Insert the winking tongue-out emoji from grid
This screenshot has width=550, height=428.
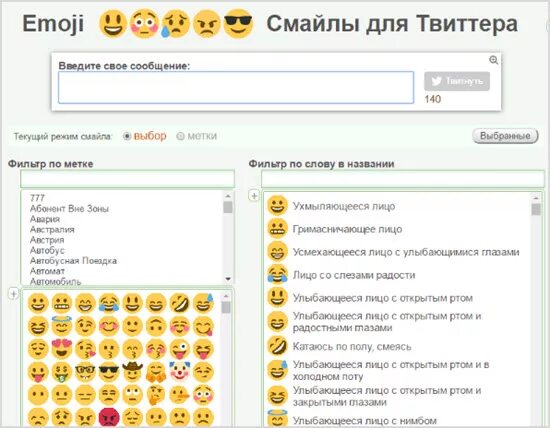click(180, 349)
